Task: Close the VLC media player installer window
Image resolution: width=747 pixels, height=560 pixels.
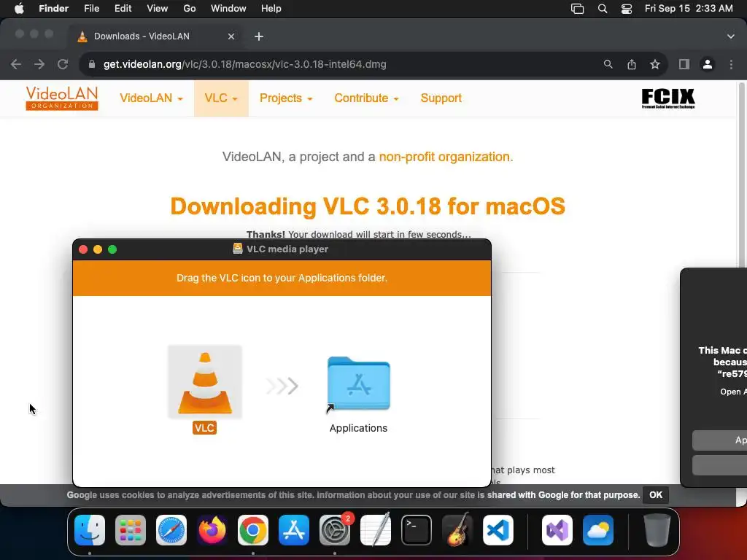Action: click(83, 249)
